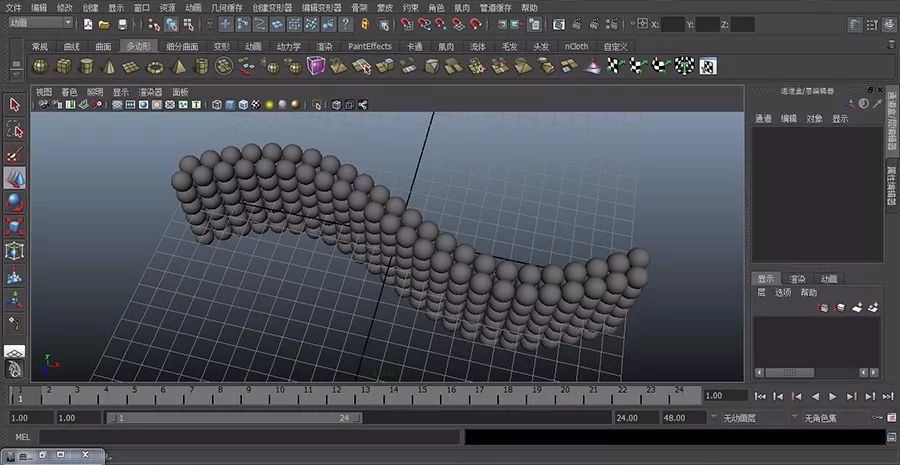
Task: Click the play forward button
Action: tap(833, 396)
